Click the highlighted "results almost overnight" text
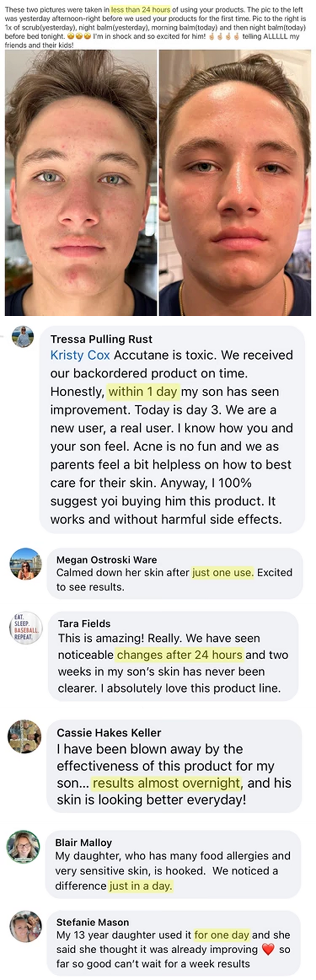Viewport: 316px width, 980px height. tap(167, 783)
